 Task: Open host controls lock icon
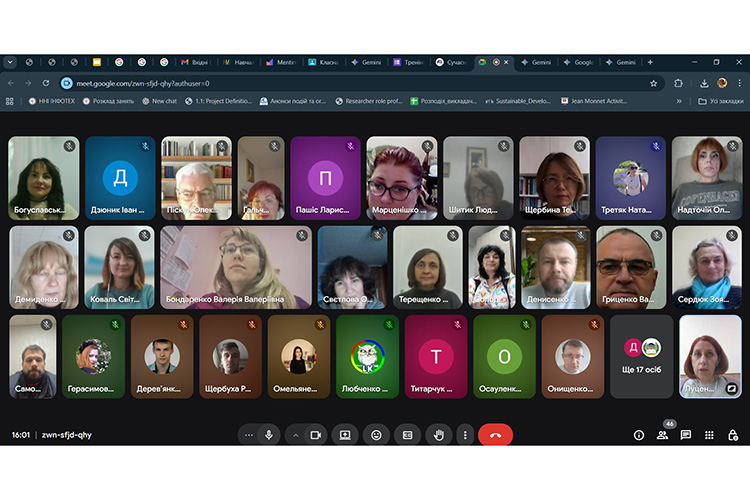[x=733, y=435]
